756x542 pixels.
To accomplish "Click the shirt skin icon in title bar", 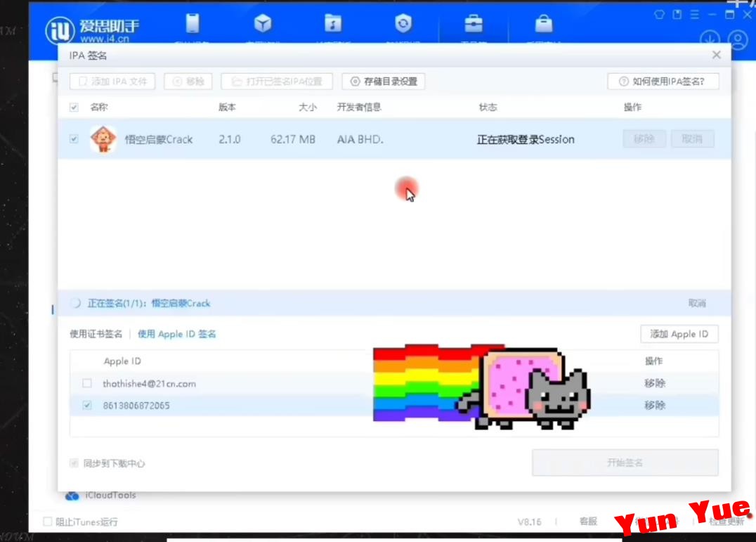I will tap(659, 15).
